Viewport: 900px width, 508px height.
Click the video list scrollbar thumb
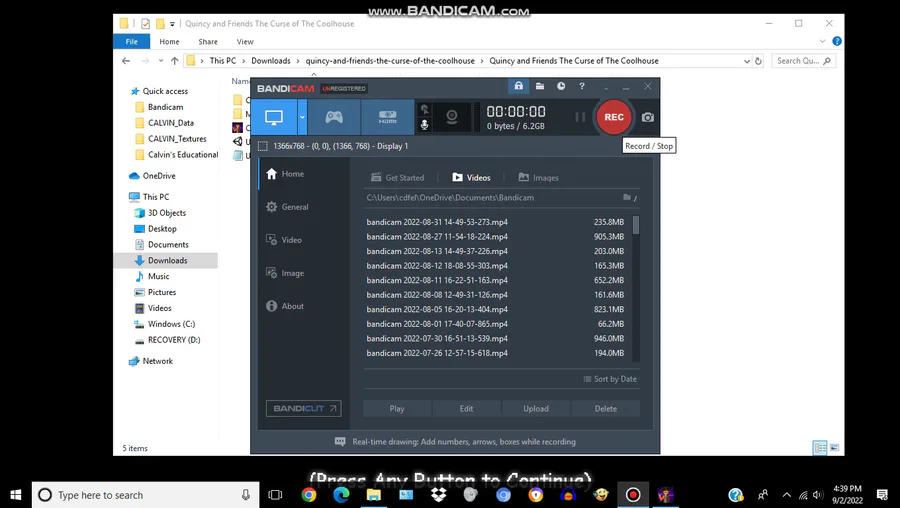pos(636,225)
